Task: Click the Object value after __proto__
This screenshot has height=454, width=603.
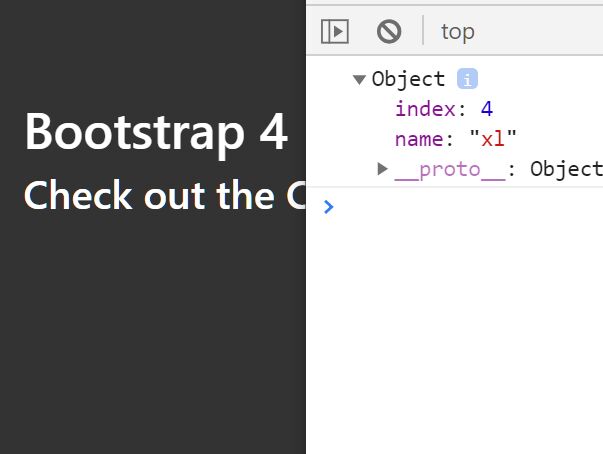Action: point(566,169)
